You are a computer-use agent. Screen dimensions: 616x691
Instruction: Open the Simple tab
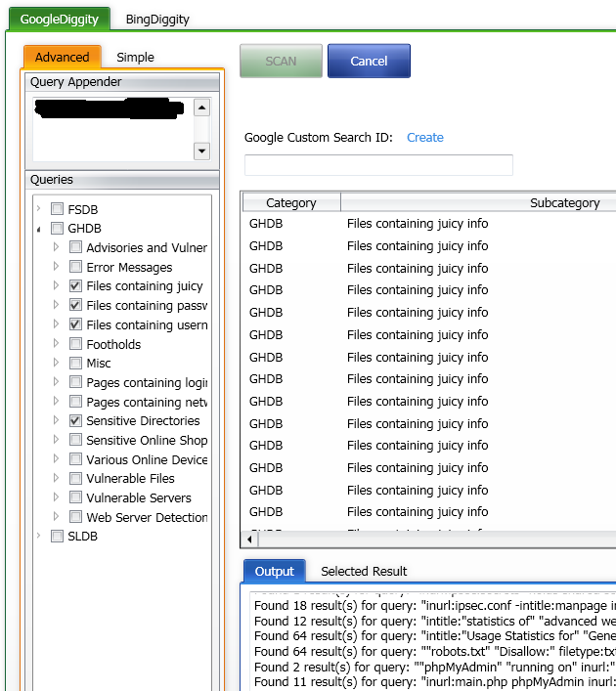point(135,58)
